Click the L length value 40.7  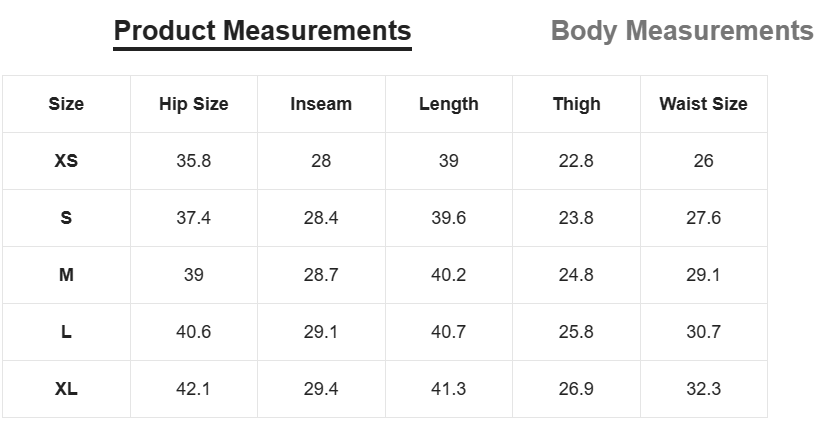pyautogui.click(x=448, y=332)
